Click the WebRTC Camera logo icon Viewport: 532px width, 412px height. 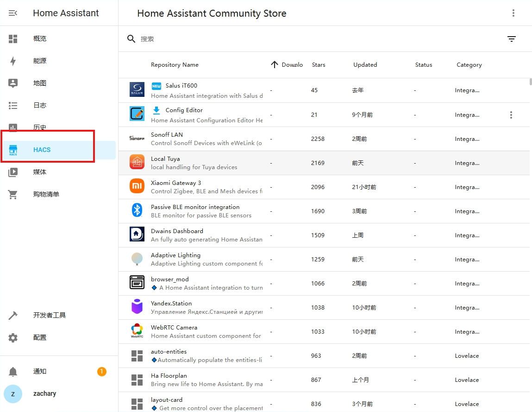click(x=137, y=331)
